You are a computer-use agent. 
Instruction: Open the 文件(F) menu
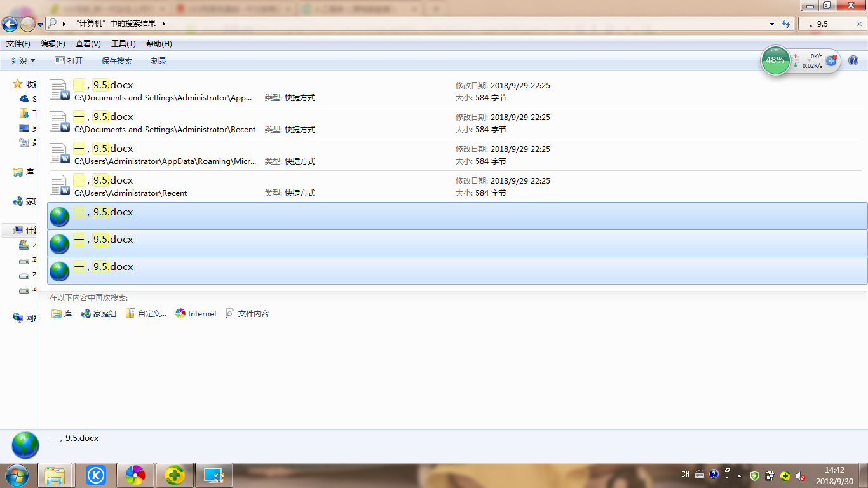(18, 44)
